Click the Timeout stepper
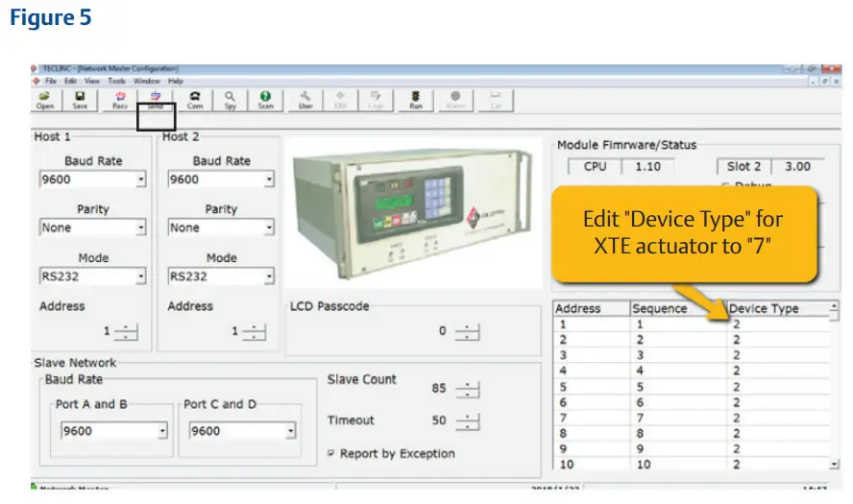 pos(467,421)
